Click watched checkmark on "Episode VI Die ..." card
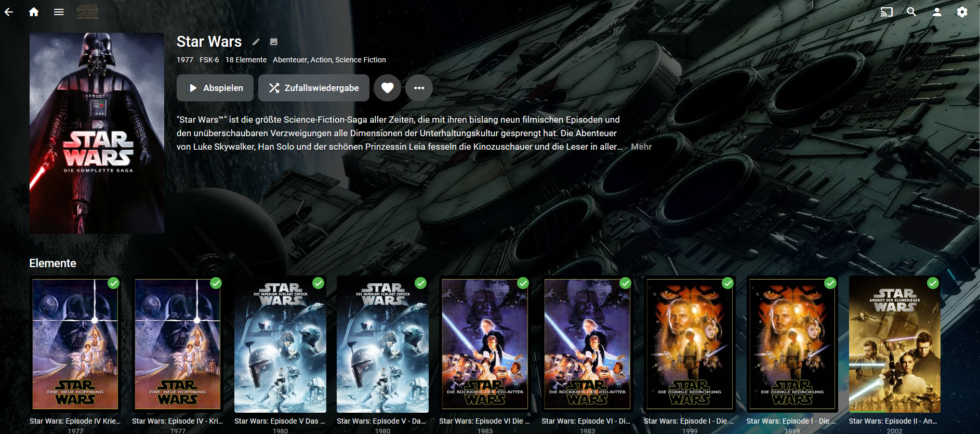Image resolution: width=980 pixels, height=434 pixels. point(523,283)
